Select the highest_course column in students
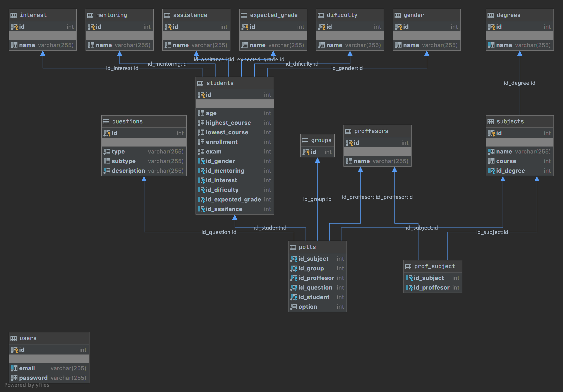 (235, 123)
